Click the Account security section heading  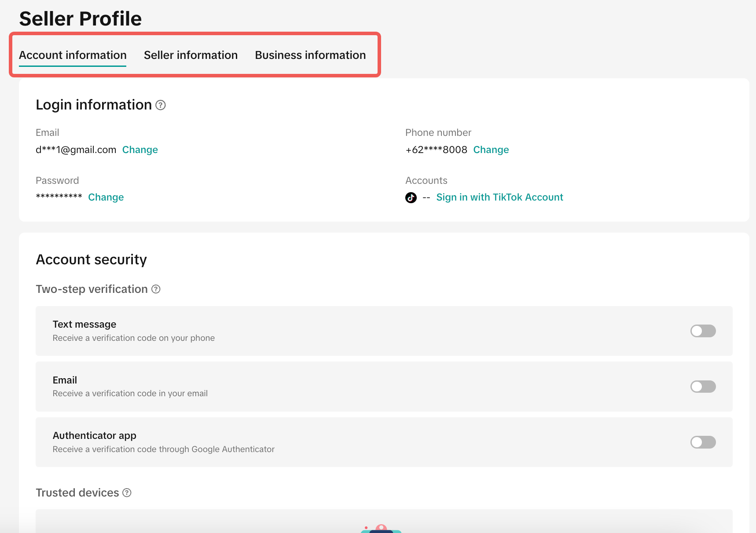point(91,259)
